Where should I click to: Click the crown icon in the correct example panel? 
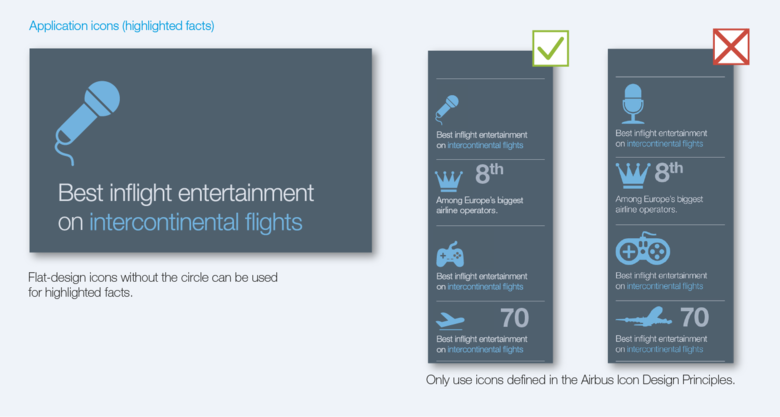click(x=451, y=181)
